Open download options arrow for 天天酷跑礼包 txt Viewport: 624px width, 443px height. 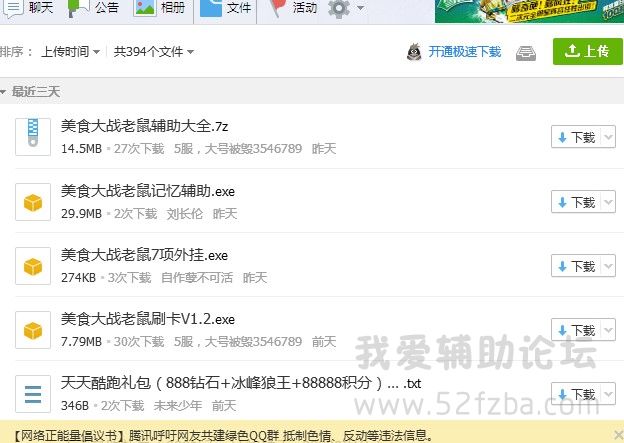608,394
